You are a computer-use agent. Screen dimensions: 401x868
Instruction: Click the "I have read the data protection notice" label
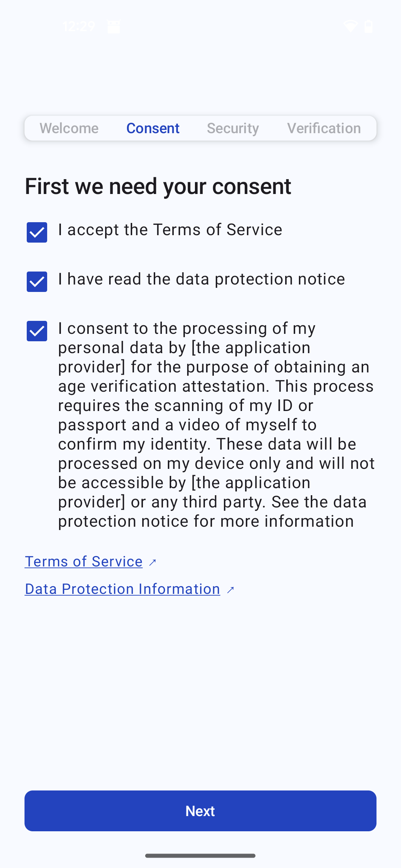click(x=201, y=279)
